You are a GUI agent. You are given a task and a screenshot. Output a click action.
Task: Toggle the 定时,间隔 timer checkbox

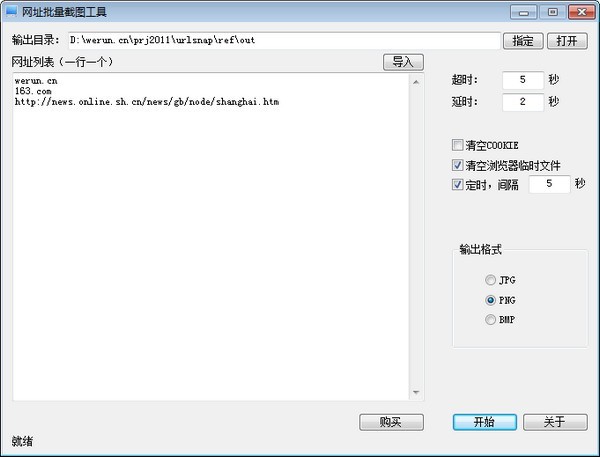(x=457, y=185)
